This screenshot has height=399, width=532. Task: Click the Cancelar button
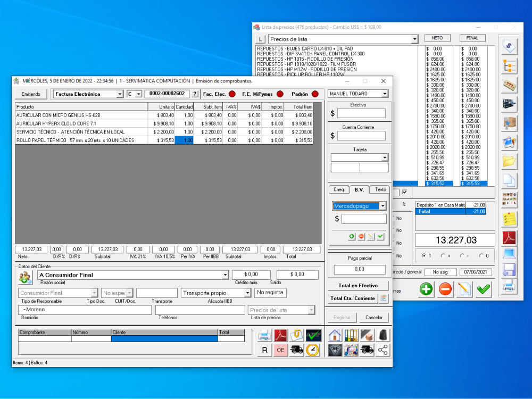374,318
